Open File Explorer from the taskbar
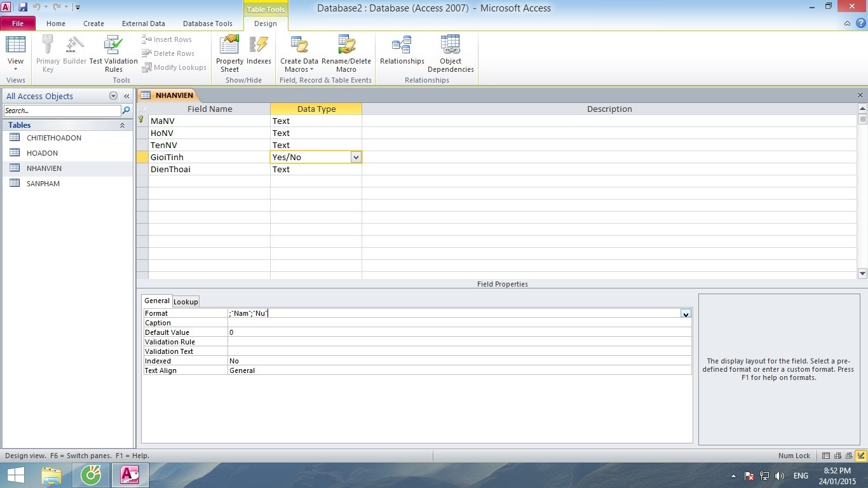The image size is (868, 488). pyautogui.click(x=51, y=475)
